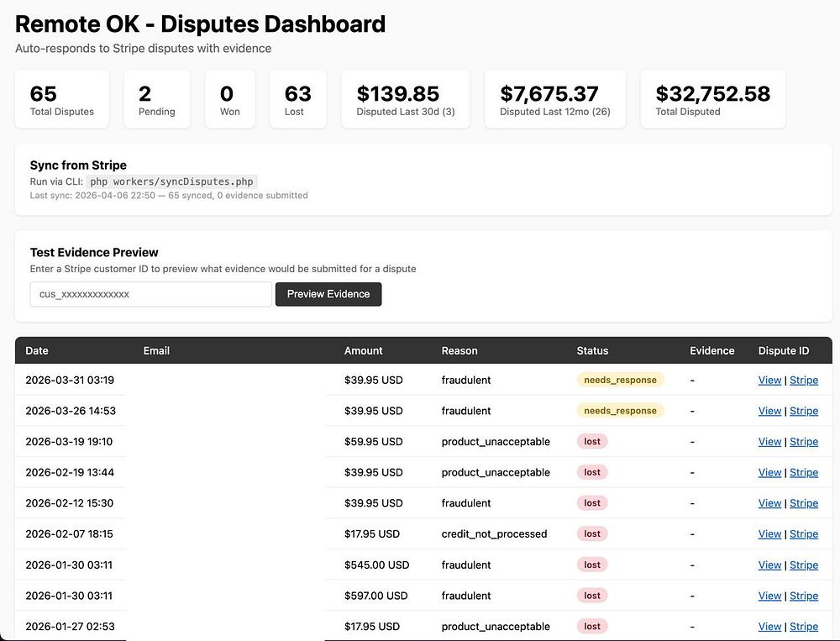840x641 pixels.
Task: Open Stripe link for 2026-03-19 19:10 dispute
Action: pos(804,442)
